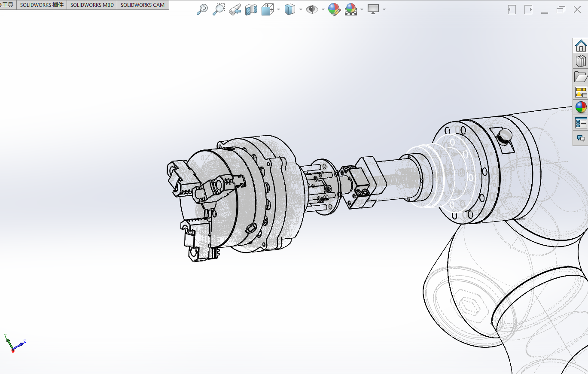Toggle Hide/Show Items eye icon
Viewport: 588px width, 374px height.
pyautogui.click(x=312, y=9)
